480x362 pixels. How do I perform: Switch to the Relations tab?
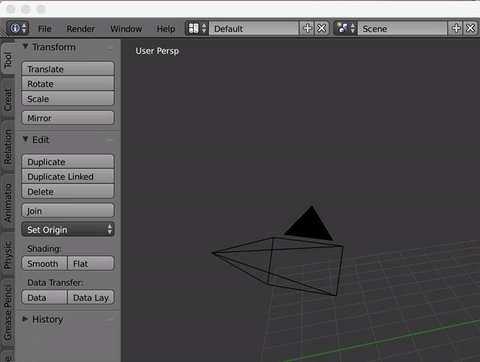[x=8, y=147]
